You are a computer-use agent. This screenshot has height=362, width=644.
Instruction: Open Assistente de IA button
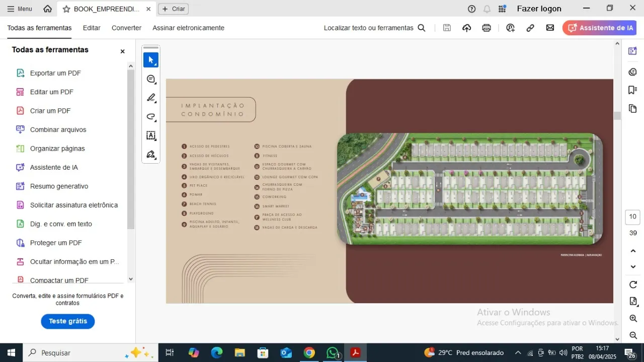[599, 28]
